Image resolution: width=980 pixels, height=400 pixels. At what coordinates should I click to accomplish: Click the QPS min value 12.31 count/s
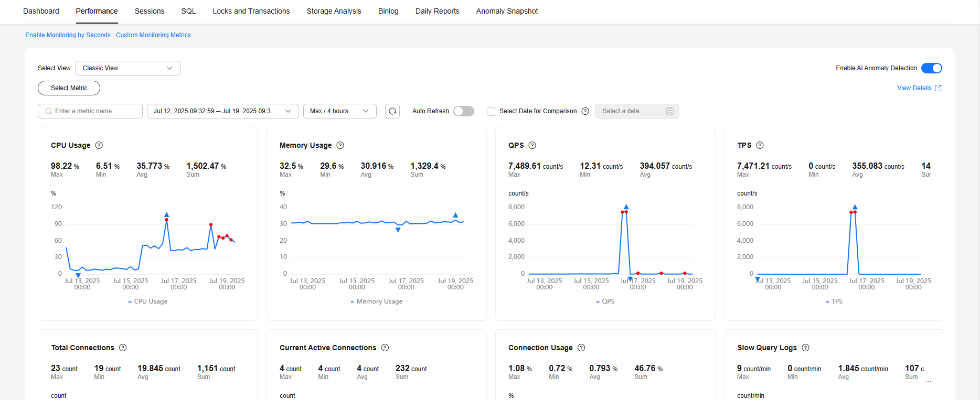[601, 166]
